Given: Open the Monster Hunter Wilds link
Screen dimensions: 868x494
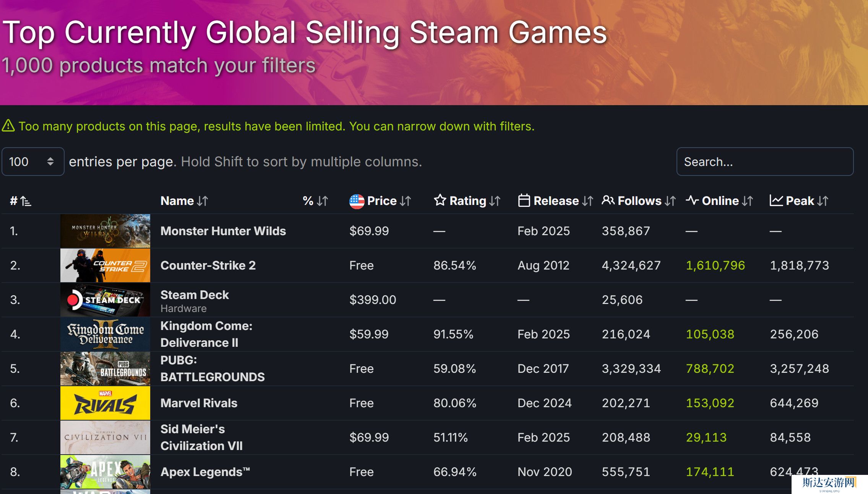Looking at the screenshot, I should click(x=223, y=231).
